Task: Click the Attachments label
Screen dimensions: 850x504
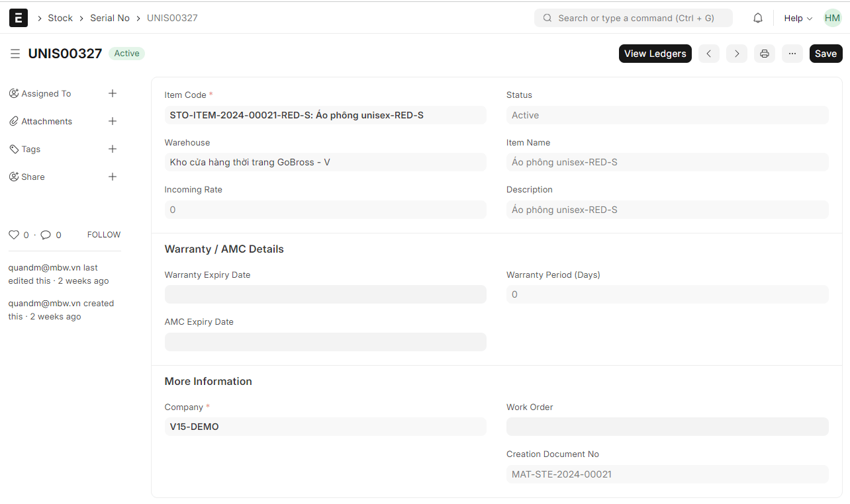Action: pos(46,121)
